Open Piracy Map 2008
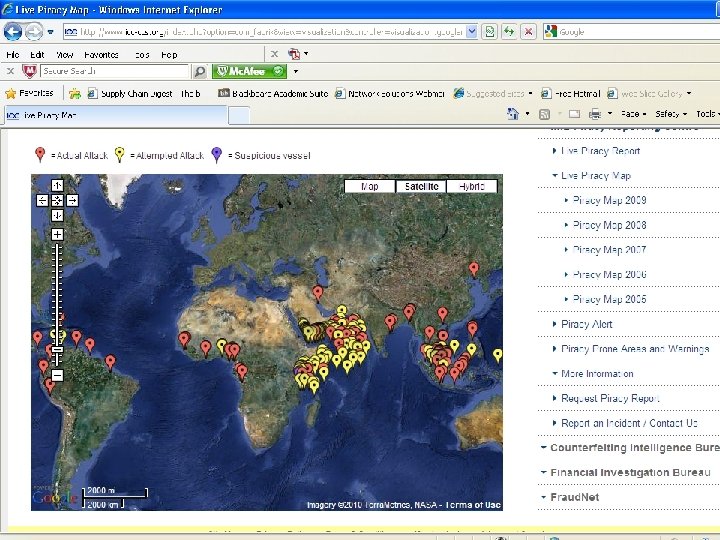720x540 pixels. tap(609, 225)
